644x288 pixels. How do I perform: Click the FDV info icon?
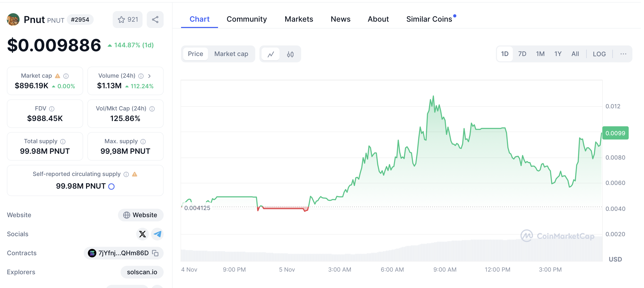pyautogui.click(x=52, y=109)
